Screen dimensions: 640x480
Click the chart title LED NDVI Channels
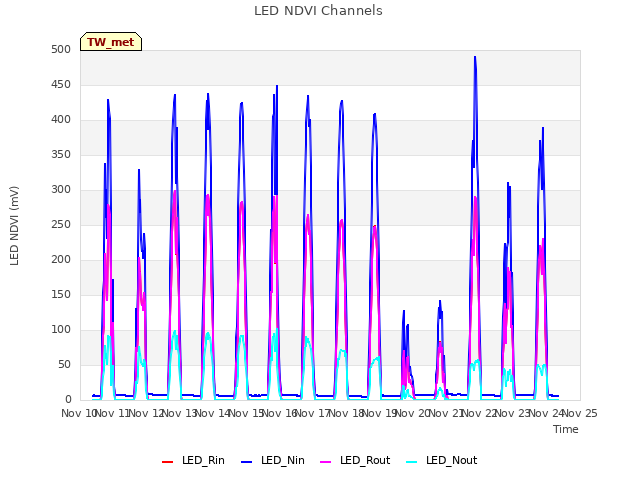point(318,11)
